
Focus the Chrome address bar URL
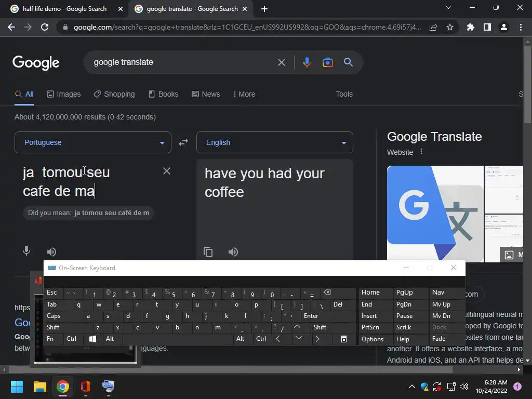click(x=247, y=27)
